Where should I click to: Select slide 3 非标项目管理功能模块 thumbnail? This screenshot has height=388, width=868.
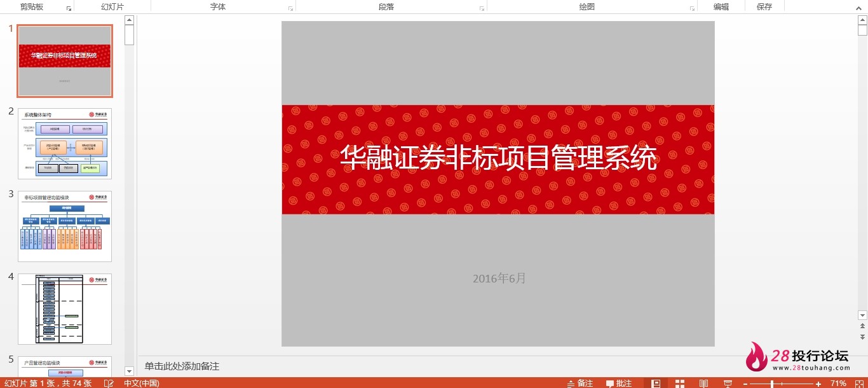click(x=65, y=226)
